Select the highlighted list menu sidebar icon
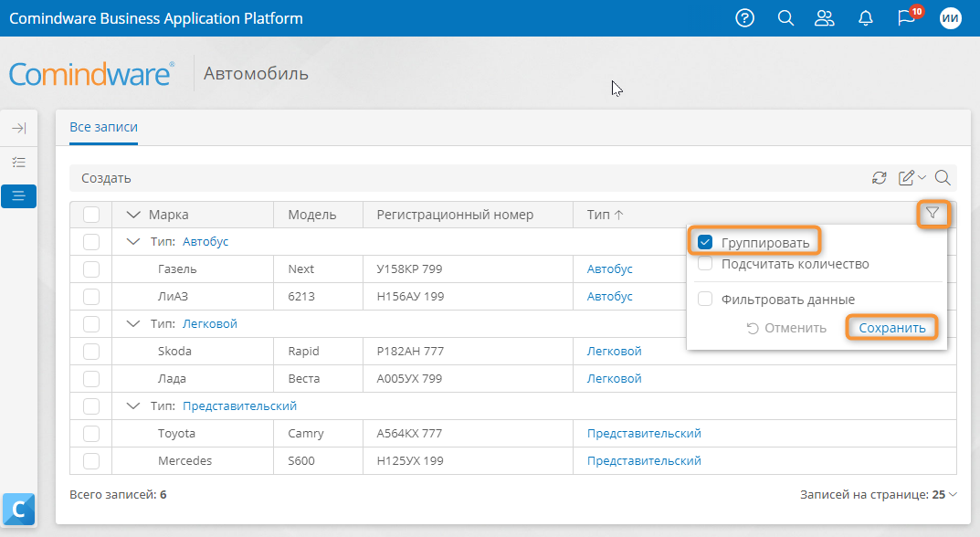This screenshot has height=537, width=980. 19,196
